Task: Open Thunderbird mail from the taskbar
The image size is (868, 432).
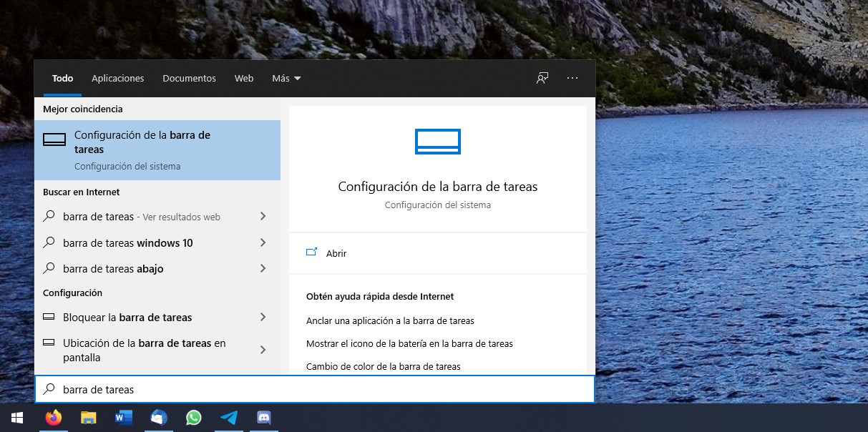Action: click(x=158, y=418)
